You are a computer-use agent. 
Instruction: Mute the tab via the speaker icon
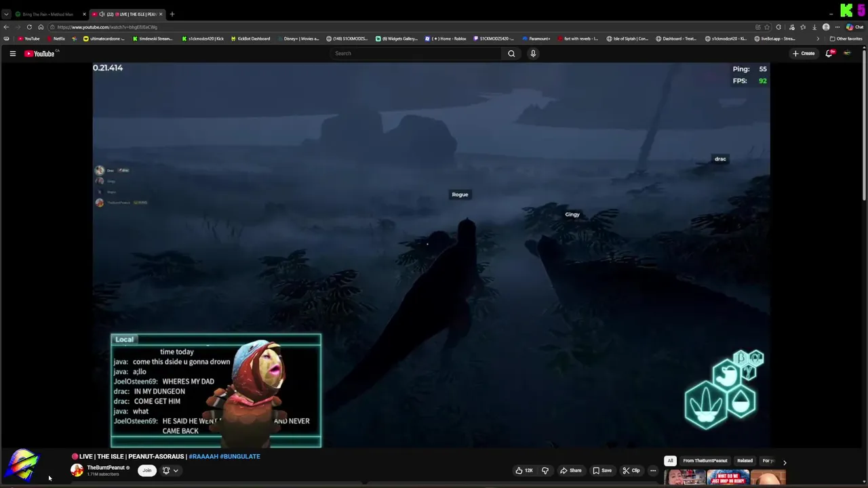[102, 14]
